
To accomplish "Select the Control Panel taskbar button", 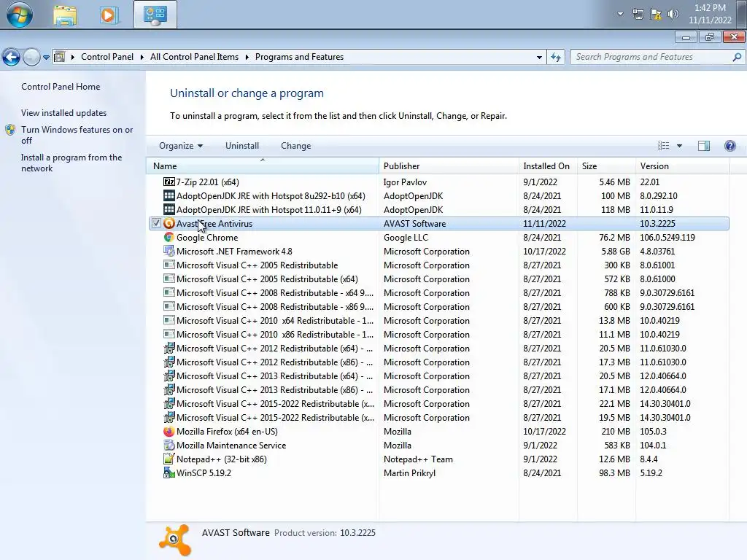I will [155, 15].
